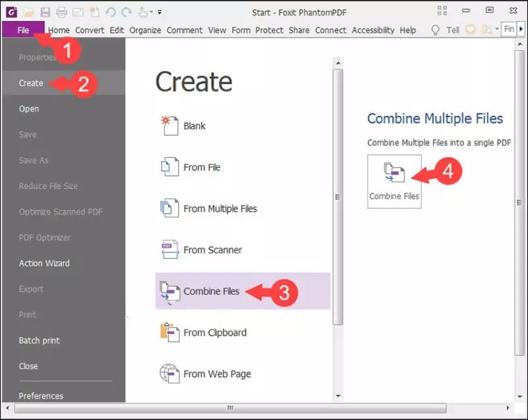Switch to the Protect ribbon tab
Image resolution: width=528 pixels, height=420 pixels.
point(269,30)
